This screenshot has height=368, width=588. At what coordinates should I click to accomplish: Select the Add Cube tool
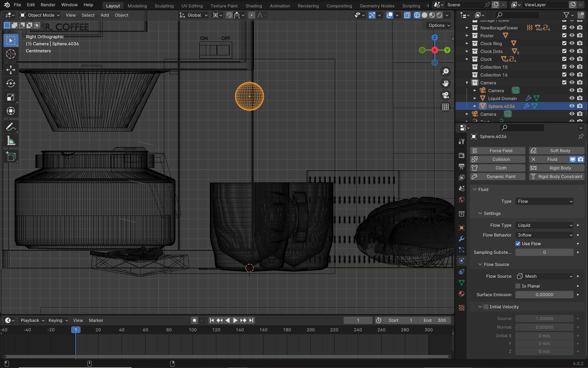(x=11, y=157)
